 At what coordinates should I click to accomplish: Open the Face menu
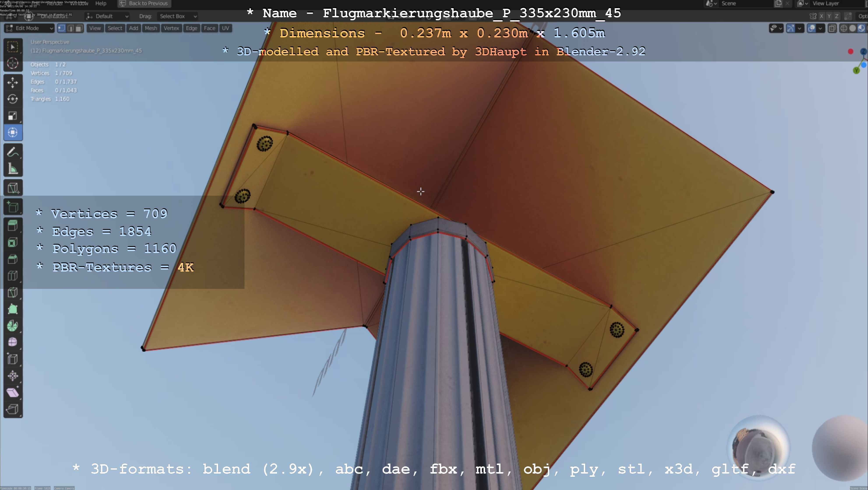tap(210, 28)
